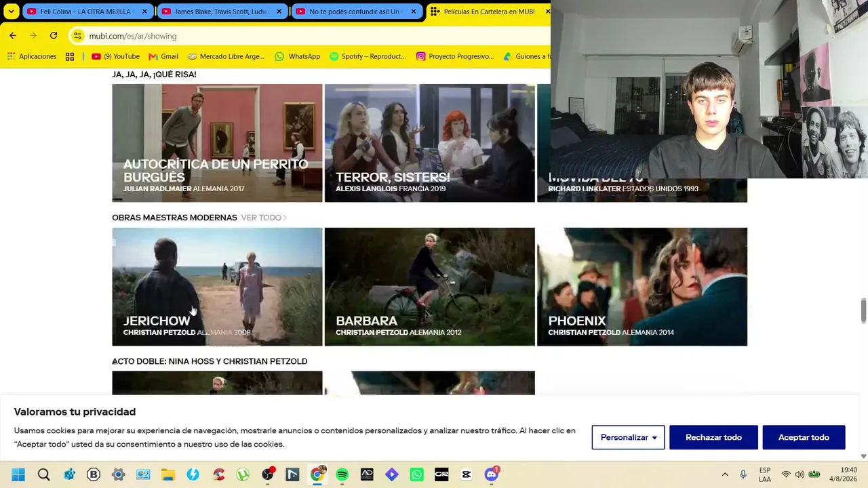Open OBS Studio from the taskbar
This screenshot has height=488, width=868.
click(x=268, y=474)
